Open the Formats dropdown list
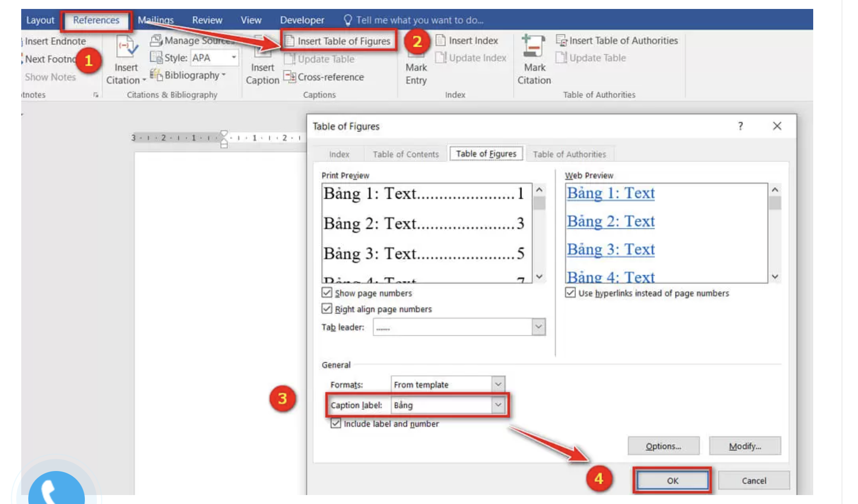 498,384
